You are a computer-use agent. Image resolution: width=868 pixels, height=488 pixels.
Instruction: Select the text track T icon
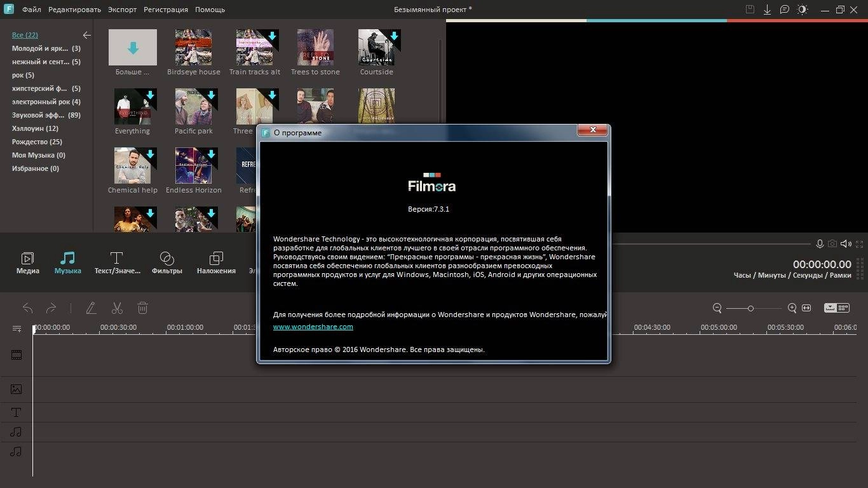tap(17, 412)
